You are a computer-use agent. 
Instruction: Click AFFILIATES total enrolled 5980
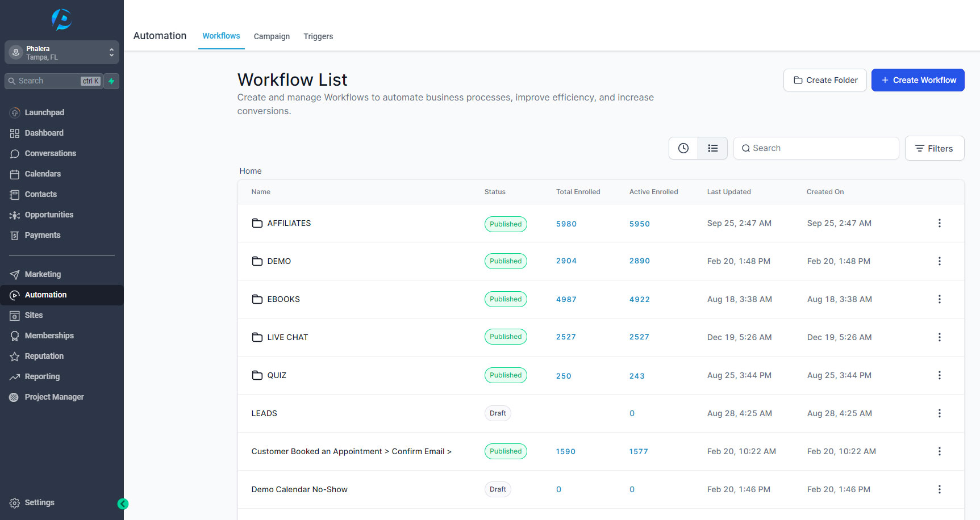[566, 224]
